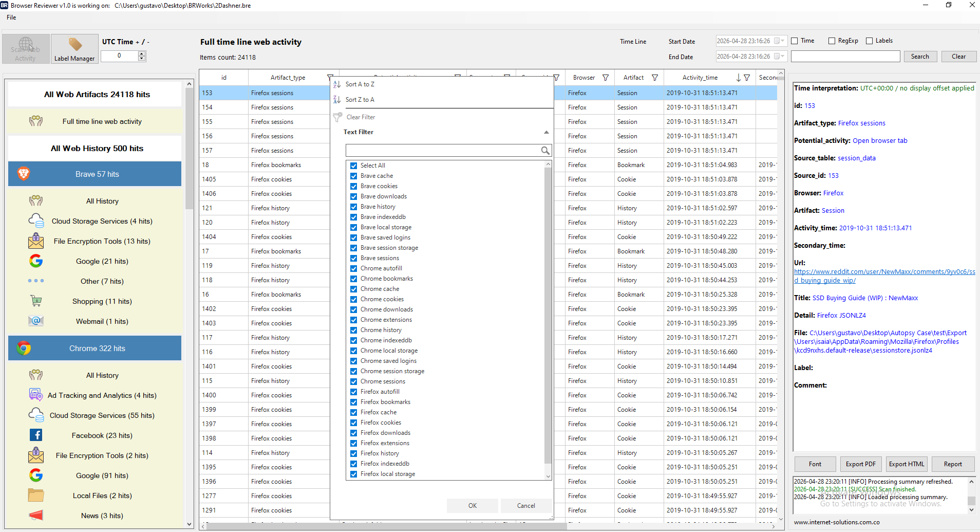Enable the Labels checkbox
The width and height of the screenshot is (980, 532).
coord(870,41)
